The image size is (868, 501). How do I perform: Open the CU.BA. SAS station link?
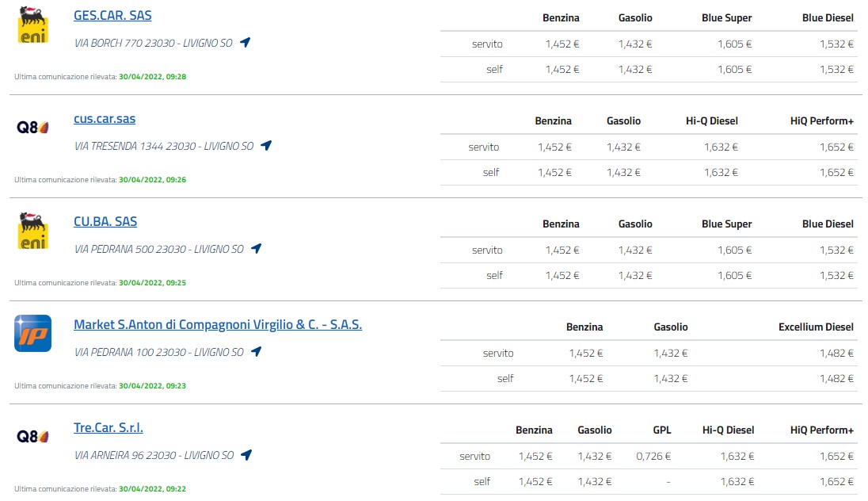point(105,222)
